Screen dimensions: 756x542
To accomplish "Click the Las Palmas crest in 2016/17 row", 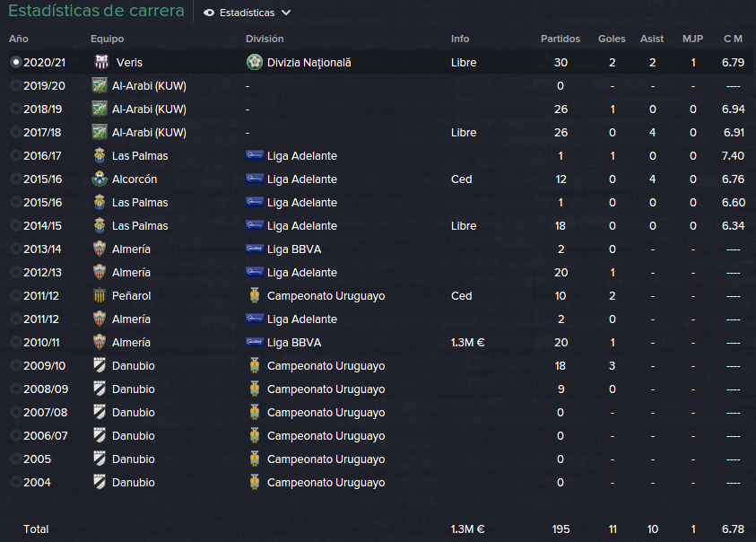I will click(100, 155).
